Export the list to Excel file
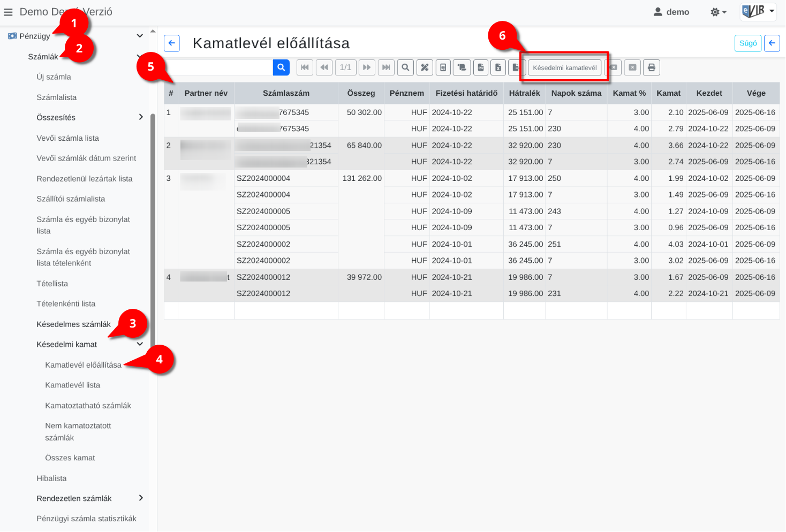This screenshot has height=532, width=786. [x=498, y=67]
